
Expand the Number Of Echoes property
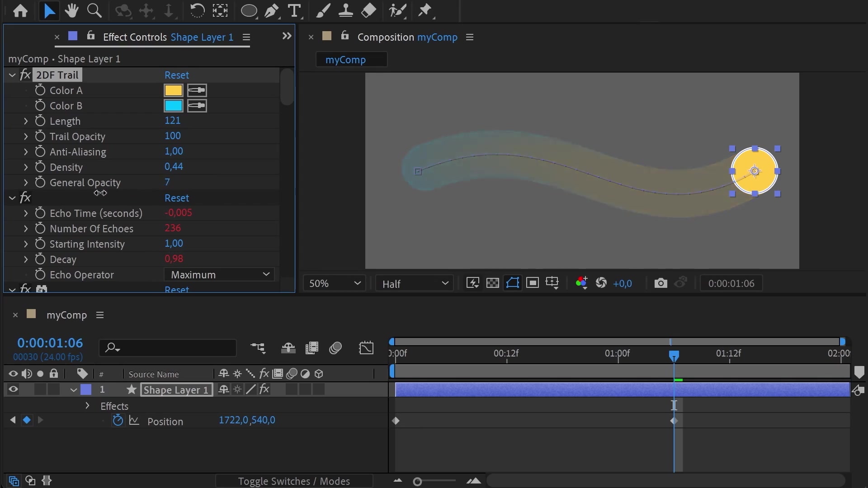coord(26,229)
